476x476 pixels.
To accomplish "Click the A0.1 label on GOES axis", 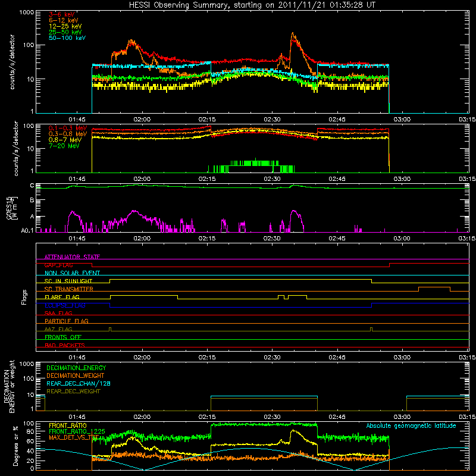I will [27, 230].
